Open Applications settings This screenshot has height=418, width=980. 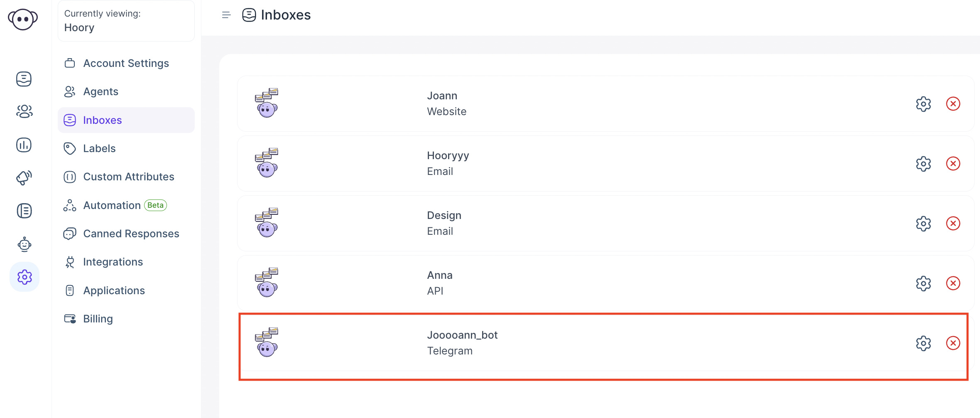[126, 290]
